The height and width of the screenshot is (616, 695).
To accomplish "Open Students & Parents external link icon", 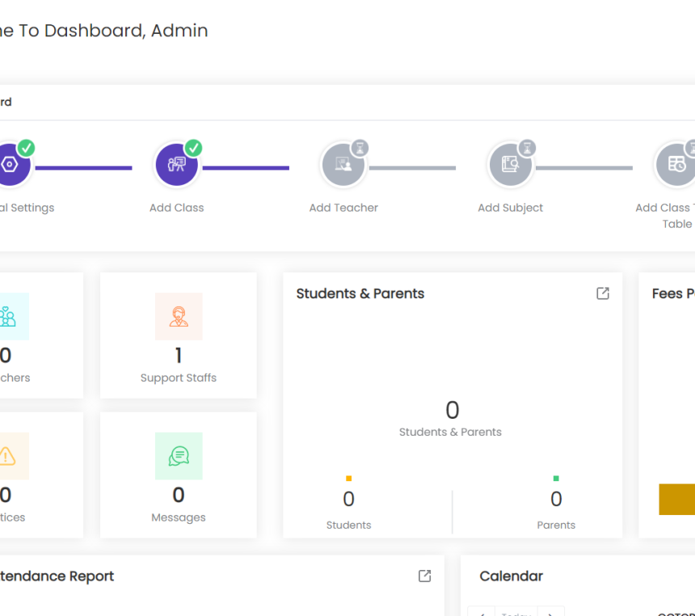I will (603, 293).
